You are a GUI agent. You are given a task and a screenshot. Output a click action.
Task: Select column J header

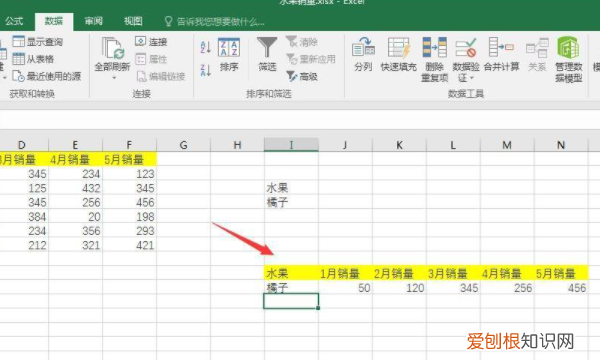click(x=345, y=145)
